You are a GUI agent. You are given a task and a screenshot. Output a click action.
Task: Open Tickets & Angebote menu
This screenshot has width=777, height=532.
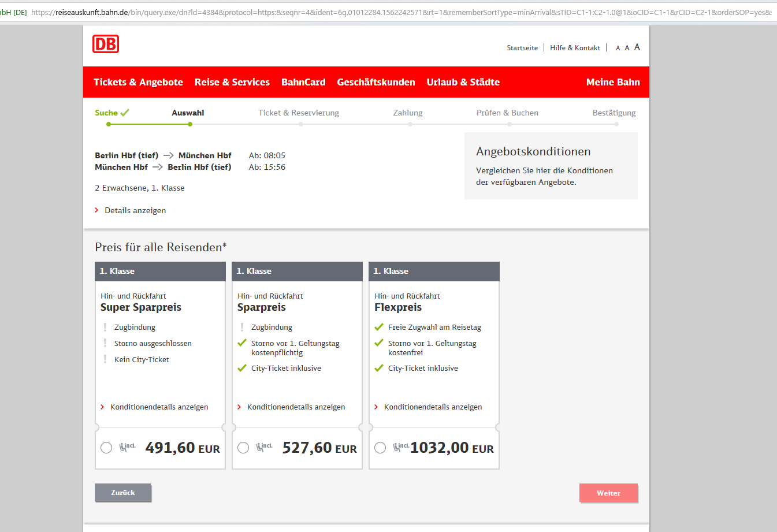click(x=138, y=82)
